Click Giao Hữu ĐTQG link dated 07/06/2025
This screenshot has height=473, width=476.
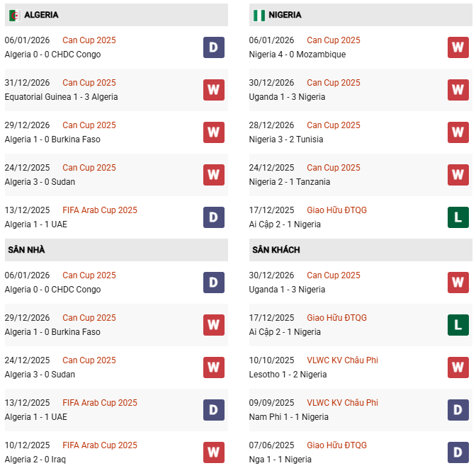pos(336,445)
